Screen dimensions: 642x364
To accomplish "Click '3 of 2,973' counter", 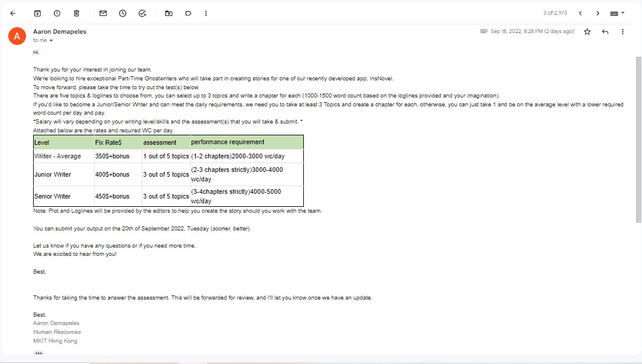I will 555,13.
